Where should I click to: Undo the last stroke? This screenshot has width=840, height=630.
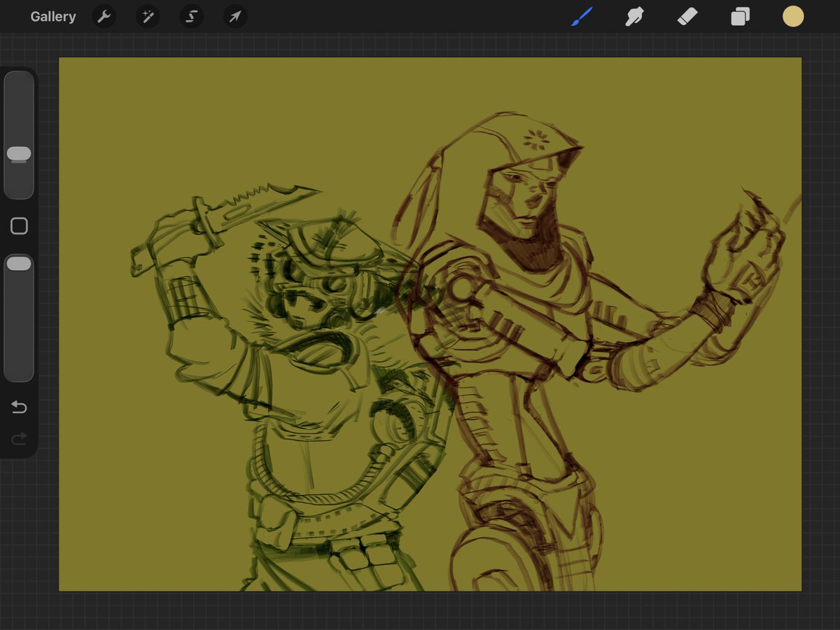click(x=19, y=407)
